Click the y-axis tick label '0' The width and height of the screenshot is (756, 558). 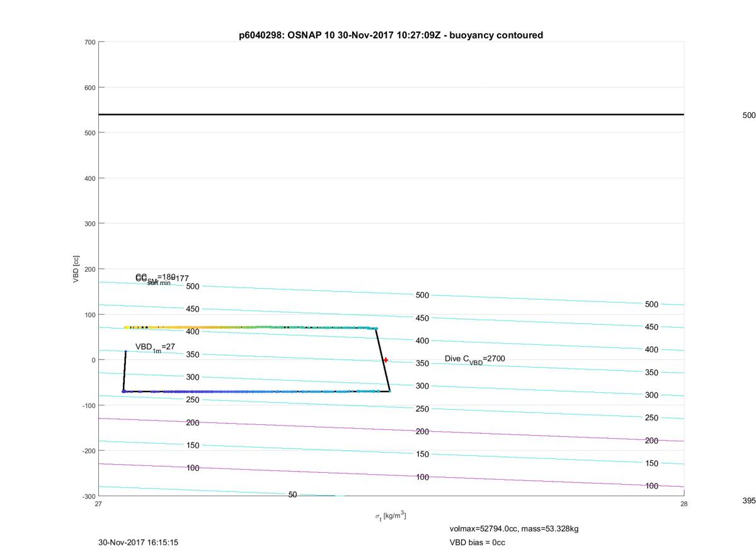[93, 360]
